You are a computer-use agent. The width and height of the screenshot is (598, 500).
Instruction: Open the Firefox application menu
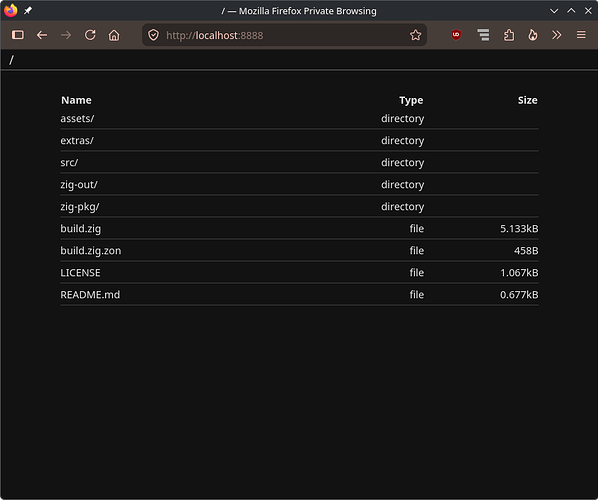click(x=581, y=35)
